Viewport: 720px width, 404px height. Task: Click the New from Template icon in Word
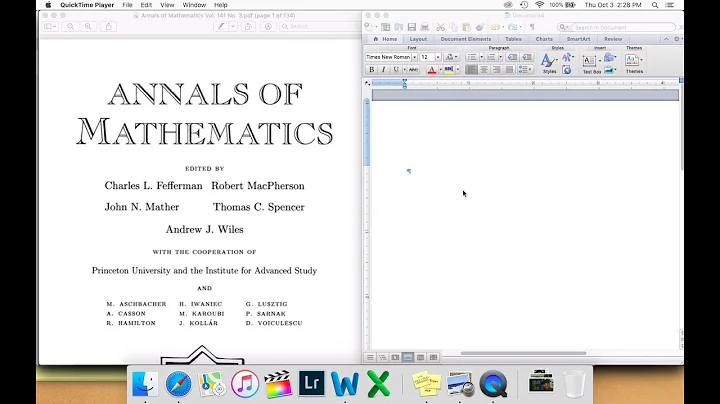coord(386,27)
